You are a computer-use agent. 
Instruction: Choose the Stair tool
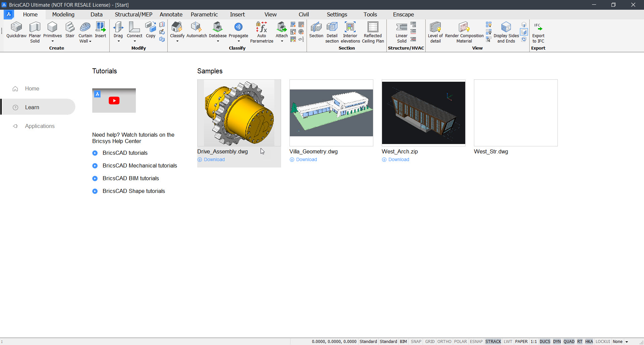(70, 30)
